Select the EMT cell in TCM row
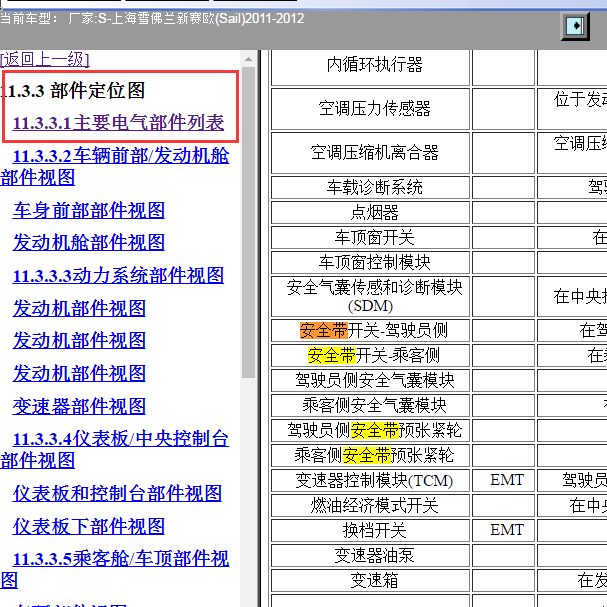607x607 pixels. click(x=503, y=480)
